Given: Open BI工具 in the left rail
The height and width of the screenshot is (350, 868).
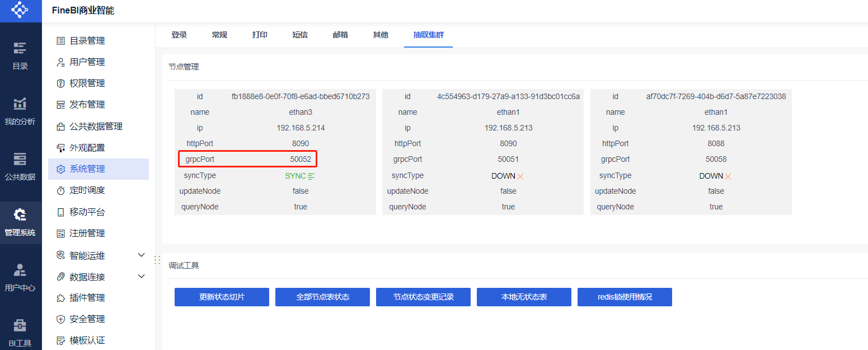Looking at the screenshot, I should (20, 333).
